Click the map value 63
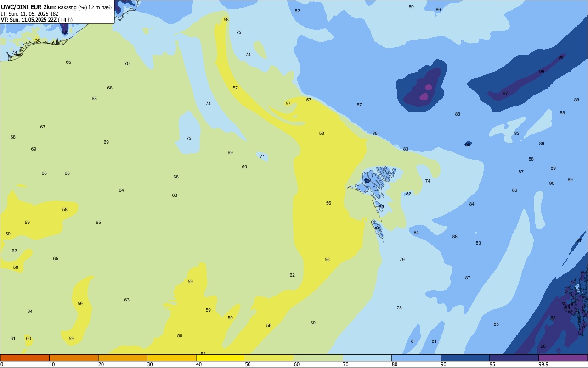This screenshot has width=588, height=368. (127, 300)
